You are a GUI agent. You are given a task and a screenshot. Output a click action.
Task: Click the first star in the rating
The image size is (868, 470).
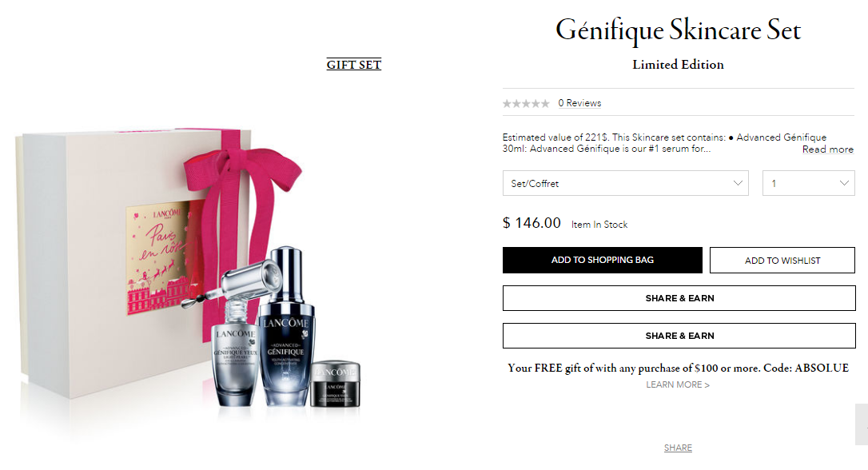(507, 104)
